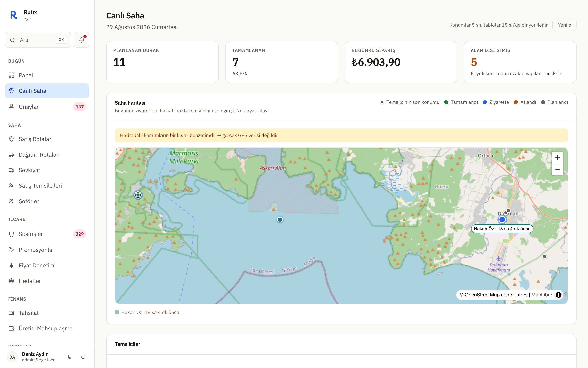Click the 18 sa 4 dk önce text
The height and width of the screenshot is (368, 588).
[x=162, y=312]
